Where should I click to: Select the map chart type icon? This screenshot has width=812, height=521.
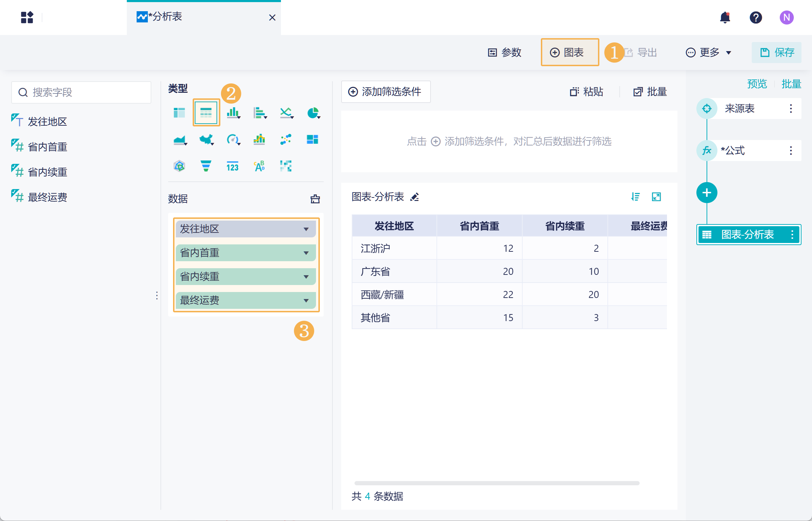(x=206, y=140)
